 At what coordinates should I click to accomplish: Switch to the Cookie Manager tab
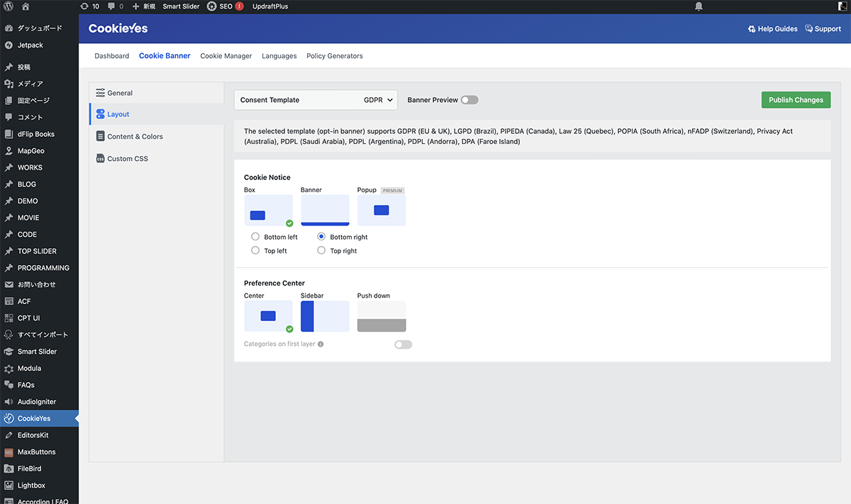click(226, 56)
